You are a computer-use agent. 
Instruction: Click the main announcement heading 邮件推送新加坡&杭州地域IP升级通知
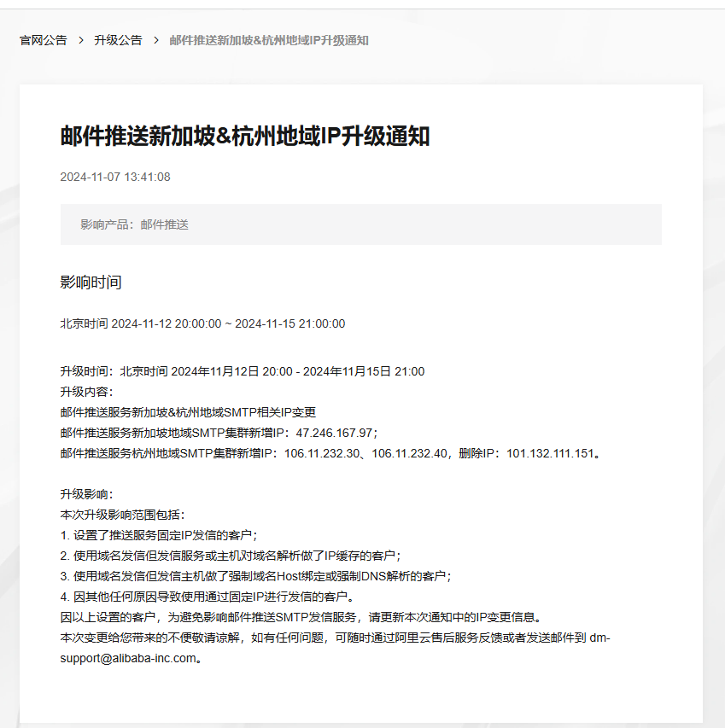[244, 136]
